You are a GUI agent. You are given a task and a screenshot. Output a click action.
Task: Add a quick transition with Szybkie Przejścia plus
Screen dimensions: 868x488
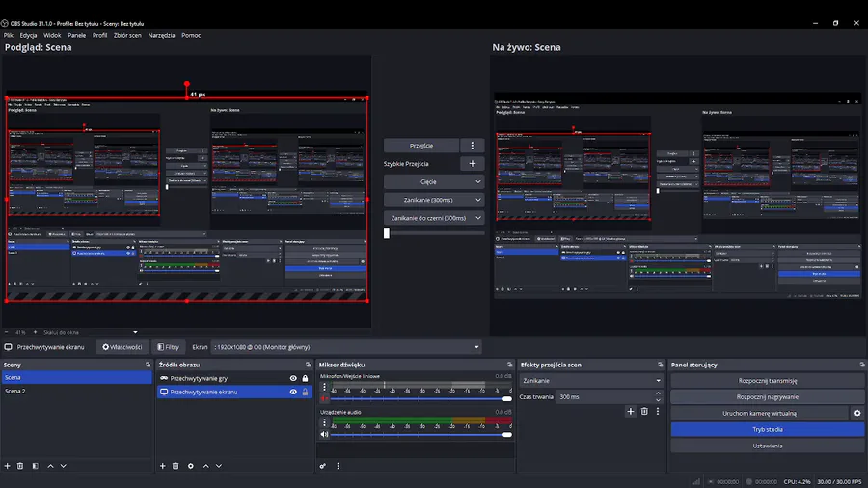[x=473, y=164]
